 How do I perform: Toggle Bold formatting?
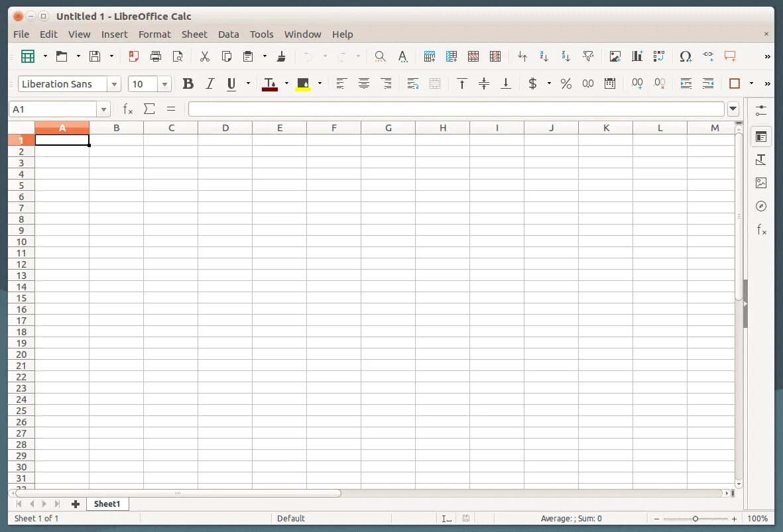click(x=188, y=84)
